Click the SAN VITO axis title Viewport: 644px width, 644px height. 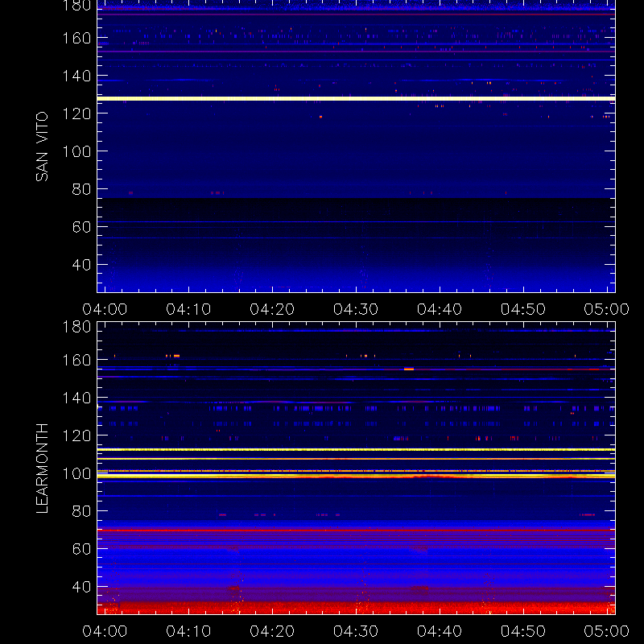(42, 147)
